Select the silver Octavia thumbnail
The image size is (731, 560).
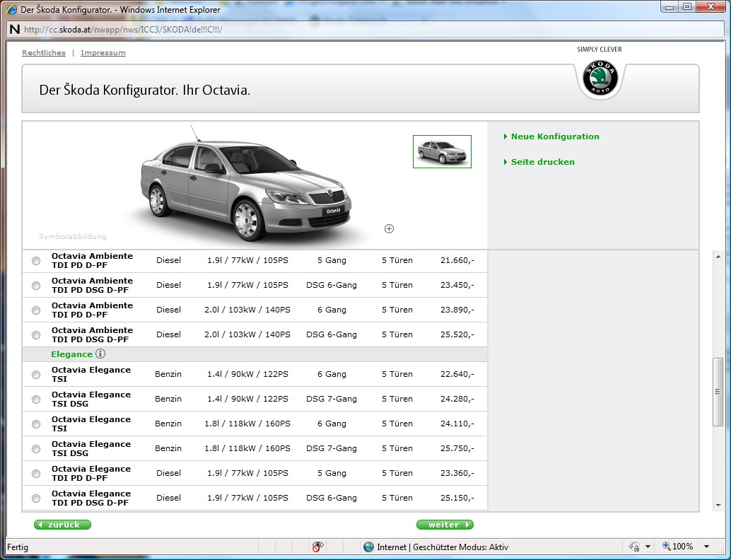tap(442, 151)
